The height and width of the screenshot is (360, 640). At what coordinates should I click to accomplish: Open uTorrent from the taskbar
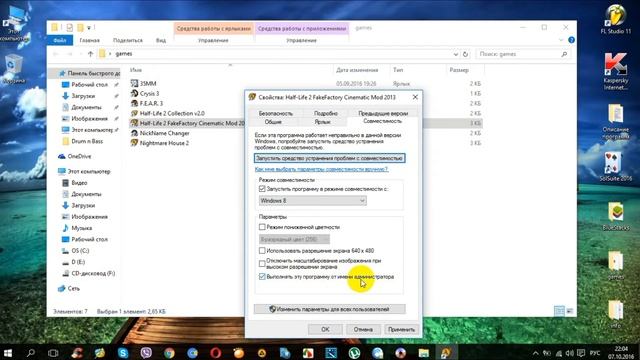(354, 353)
